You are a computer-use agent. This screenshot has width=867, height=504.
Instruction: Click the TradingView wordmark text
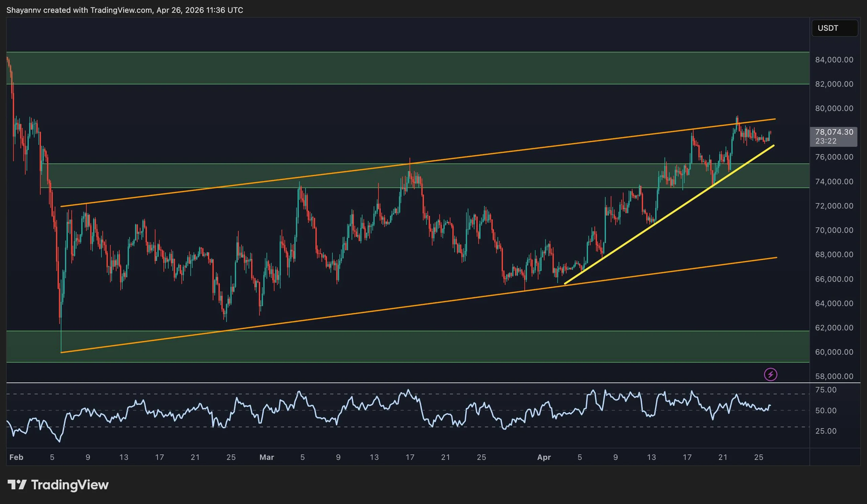[x=70, y=485]
